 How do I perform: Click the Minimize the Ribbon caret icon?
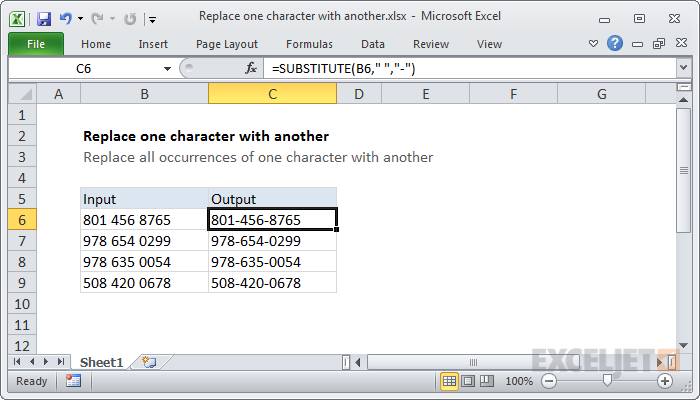pyautogui.click(x=593, y=44)
